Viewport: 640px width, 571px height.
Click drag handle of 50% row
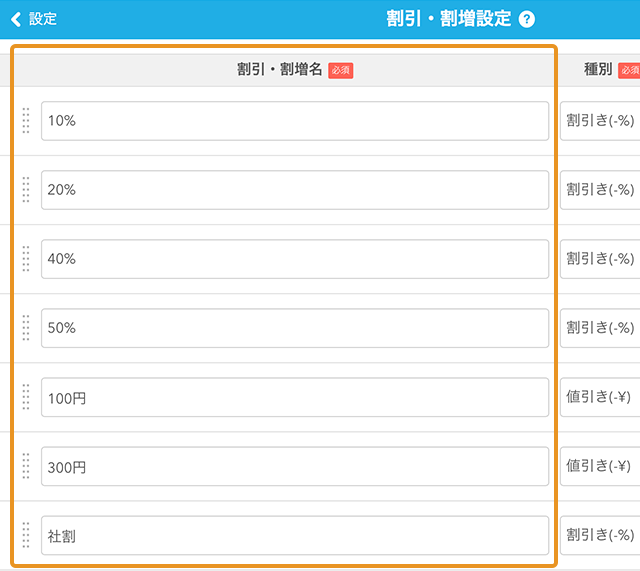point(26,328)
